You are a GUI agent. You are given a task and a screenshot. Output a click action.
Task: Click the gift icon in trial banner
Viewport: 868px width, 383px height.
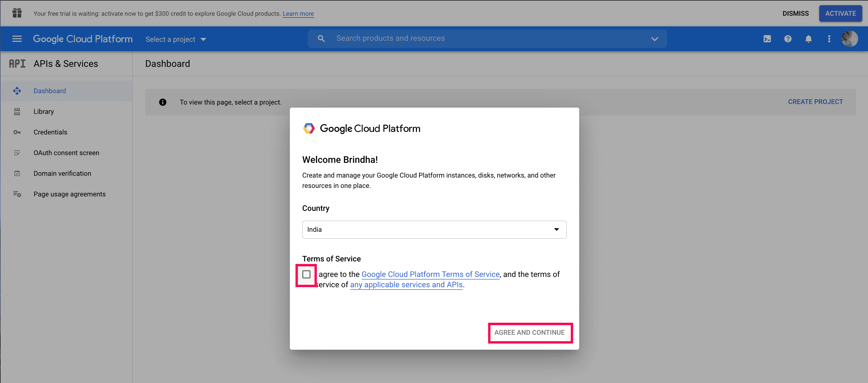pyautogui.click(x=17, y=13)
